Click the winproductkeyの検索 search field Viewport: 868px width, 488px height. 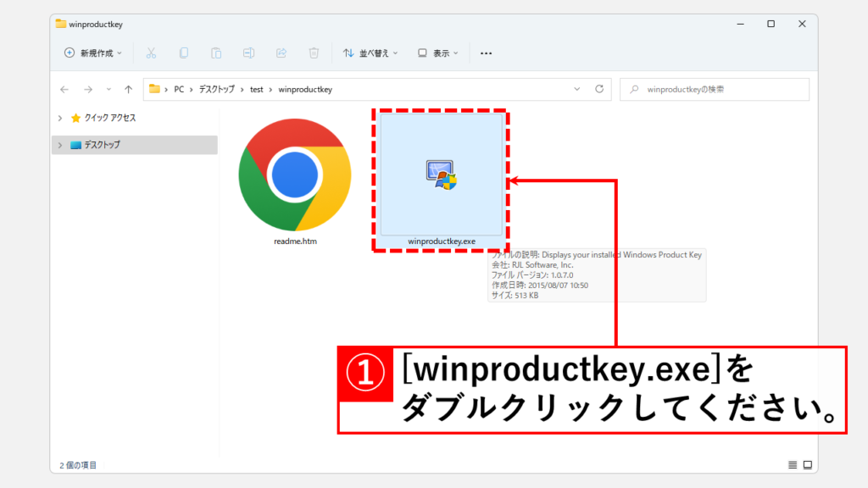[x=714, y=89]
